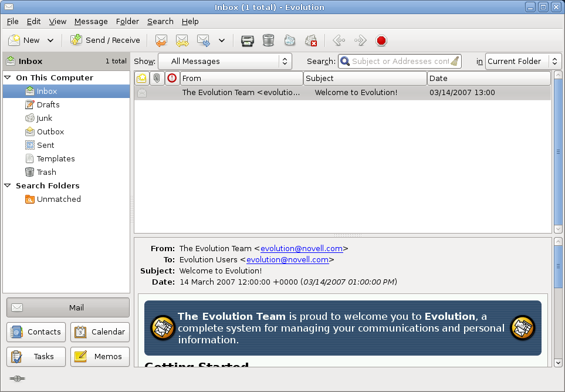
Task: Select the Inbox folder in the tree
Action: pos(66,91)
